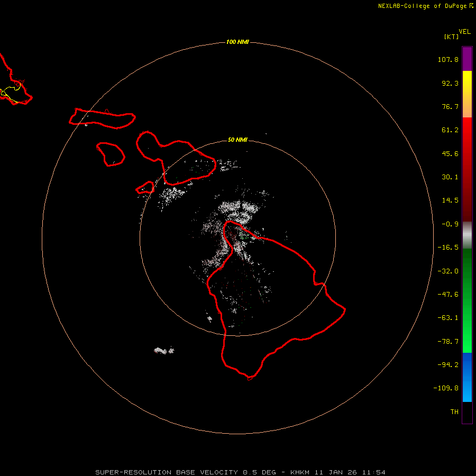Click the 76.7 legend value

(450, 106)
